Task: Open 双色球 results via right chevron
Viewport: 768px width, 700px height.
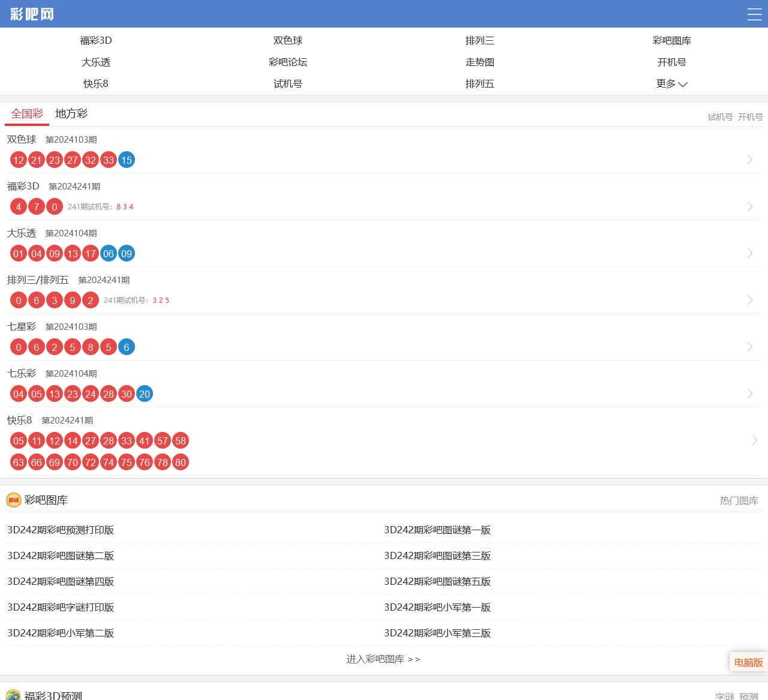Action: click(750, 160)
